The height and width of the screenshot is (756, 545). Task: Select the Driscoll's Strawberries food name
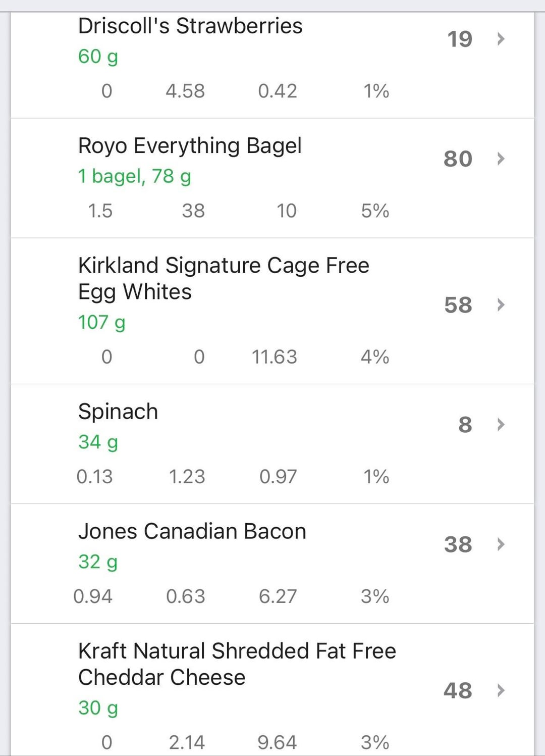tap(190, 26)
